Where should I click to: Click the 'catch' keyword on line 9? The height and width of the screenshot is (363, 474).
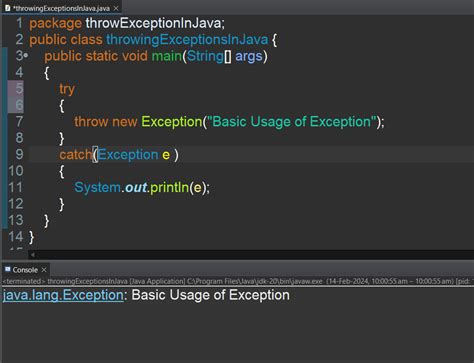[x=75, y=155]
